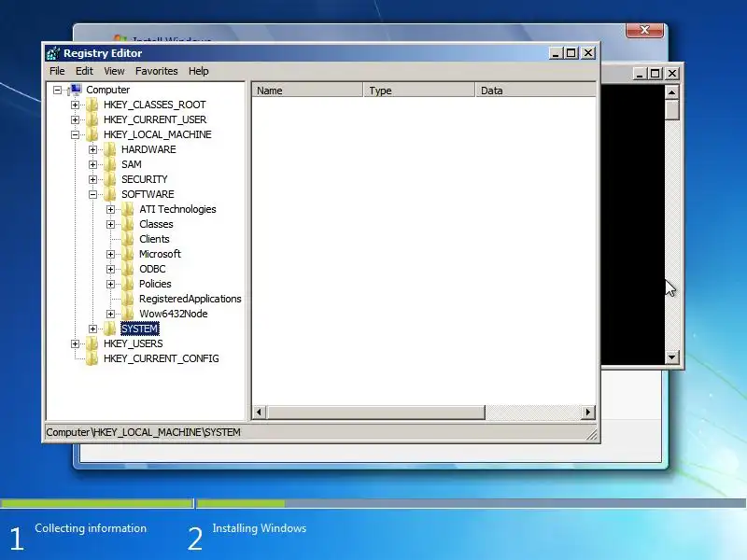
Task: Open the File menu
Action: pos(57,71)
